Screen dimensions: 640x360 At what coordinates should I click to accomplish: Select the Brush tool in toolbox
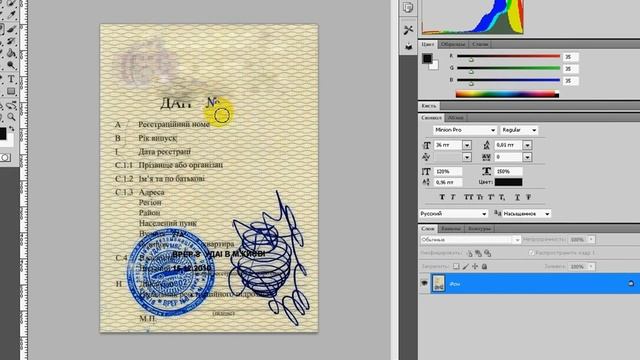[x=11, y=29]
